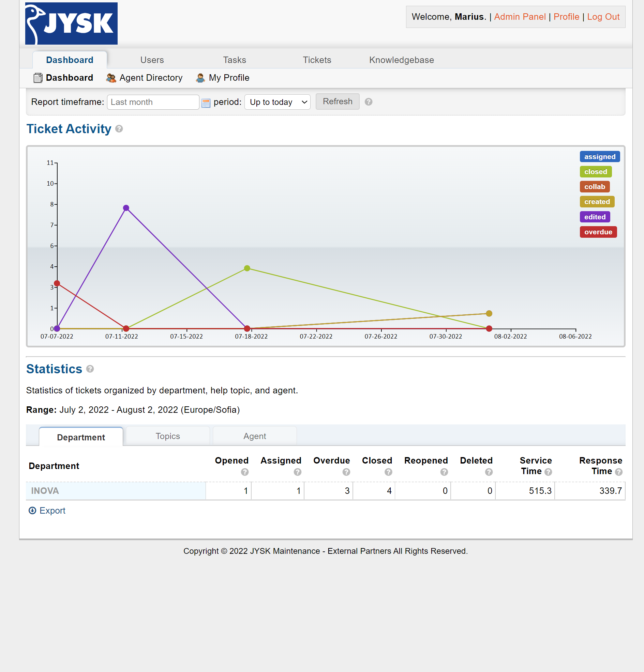Click help icon beside Ticket Activity heading

pos(119,129)
